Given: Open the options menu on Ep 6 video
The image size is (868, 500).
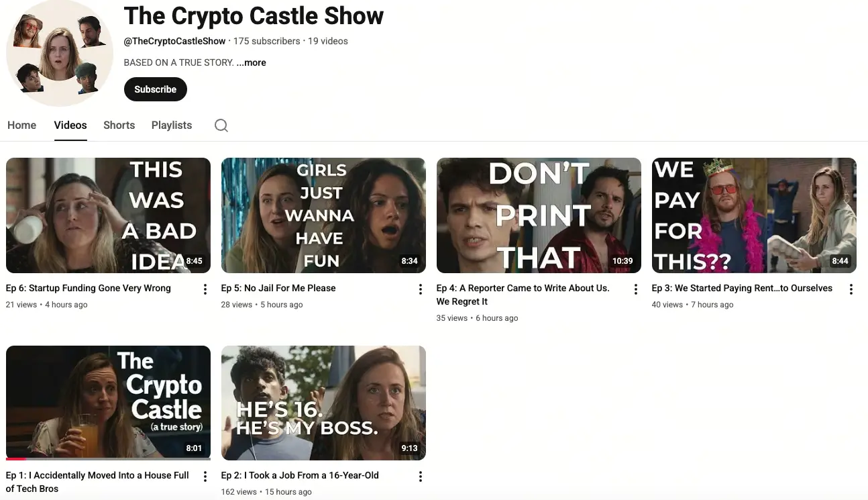Looking at the screenshot, I should (x=205, y=289).
